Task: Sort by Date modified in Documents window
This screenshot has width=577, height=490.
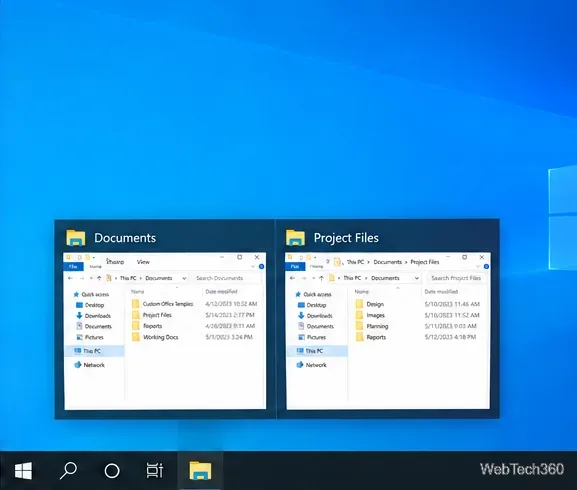Action: click(x=221, y=291)
